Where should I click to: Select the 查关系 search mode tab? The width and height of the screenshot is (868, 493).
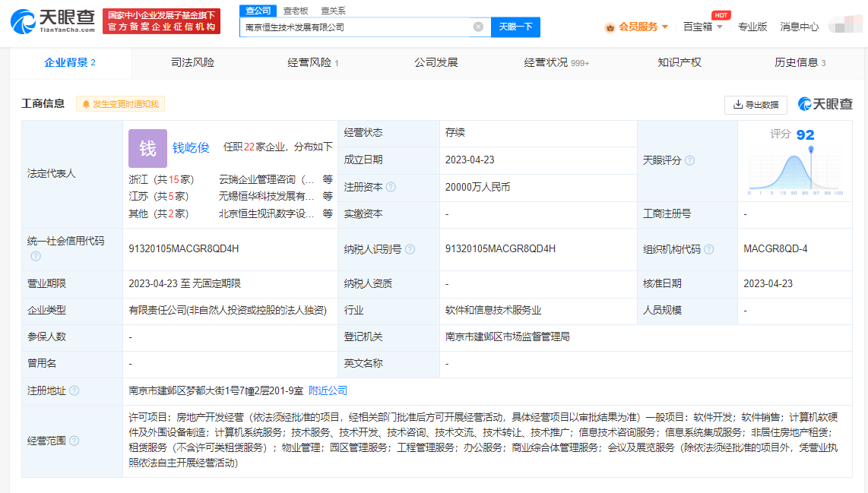[333, 11]
